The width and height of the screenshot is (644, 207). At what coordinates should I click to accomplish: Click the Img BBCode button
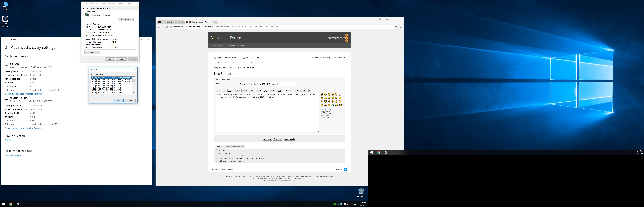pyautogui.click(x=273, y=91)
